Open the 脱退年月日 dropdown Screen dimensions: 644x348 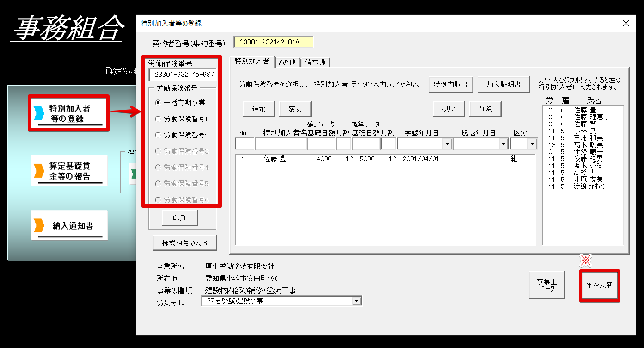(x=504, y=144)
